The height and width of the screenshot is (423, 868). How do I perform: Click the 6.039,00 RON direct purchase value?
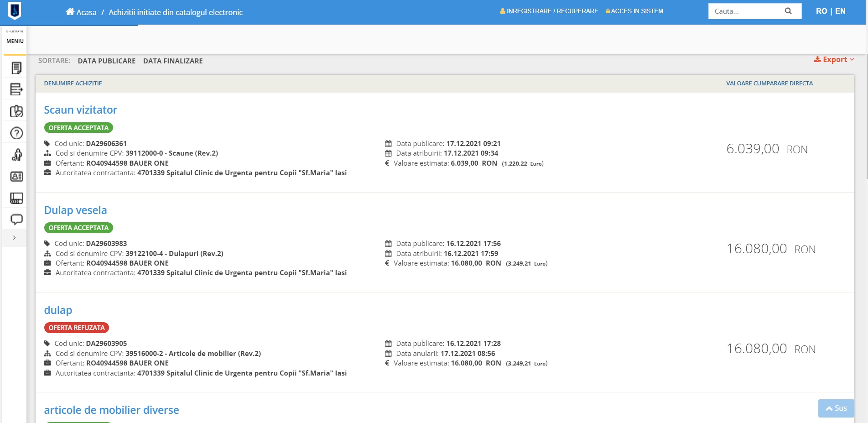coord(767,149)
